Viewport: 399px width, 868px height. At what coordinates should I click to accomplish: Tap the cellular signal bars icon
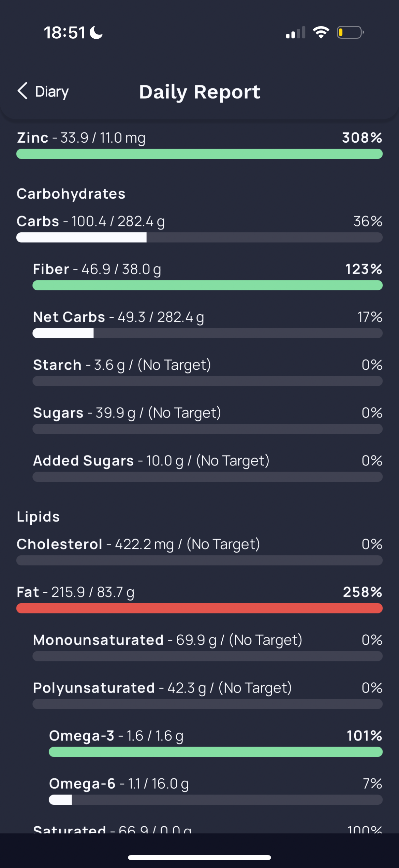tap(296, 32)
